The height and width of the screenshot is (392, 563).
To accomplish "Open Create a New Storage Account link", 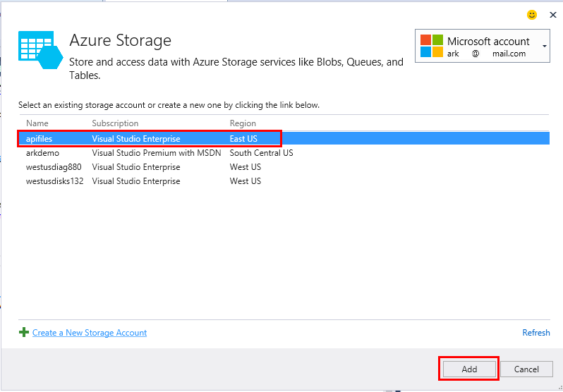I will 90,333.
